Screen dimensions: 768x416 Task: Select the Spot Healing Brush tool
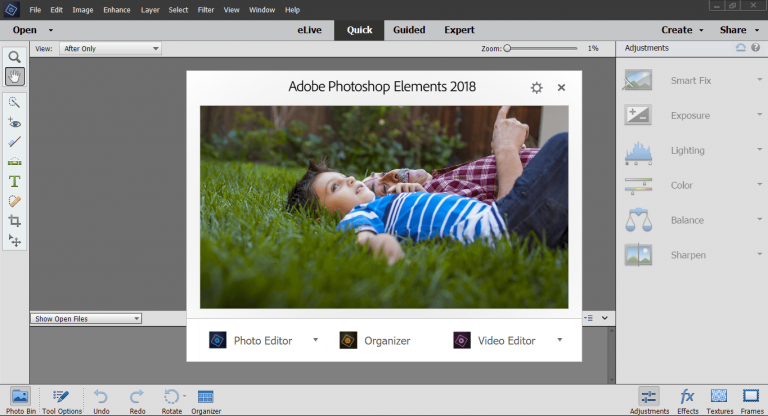14,201
